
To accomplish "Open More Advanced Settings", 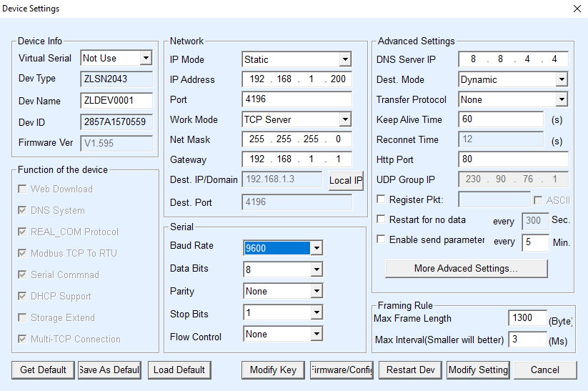I will (466, 268).
